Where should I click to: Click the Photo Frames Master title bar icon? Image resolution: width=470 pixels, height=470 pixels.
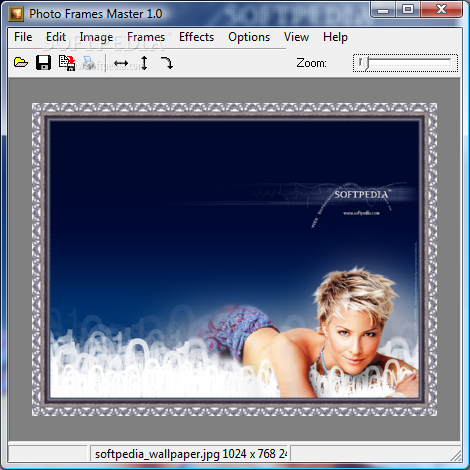[x=16, y=14]
